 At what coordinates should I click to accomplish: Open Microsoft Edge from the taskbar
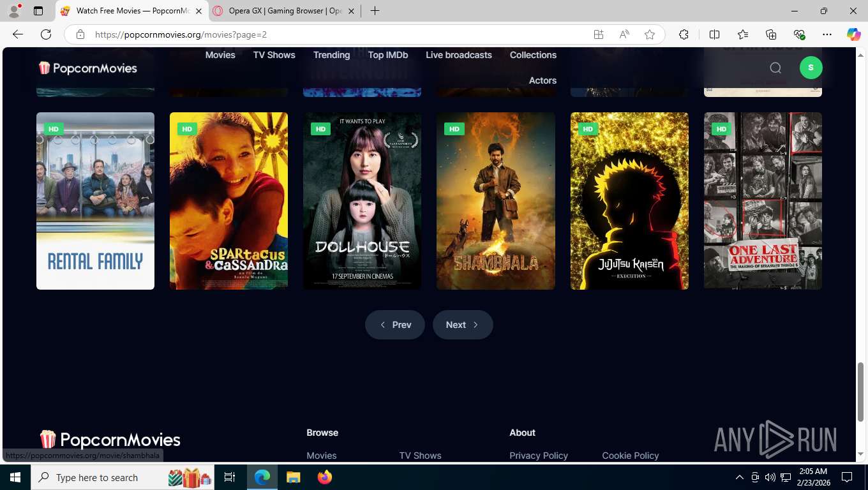(x=262, y=477)
